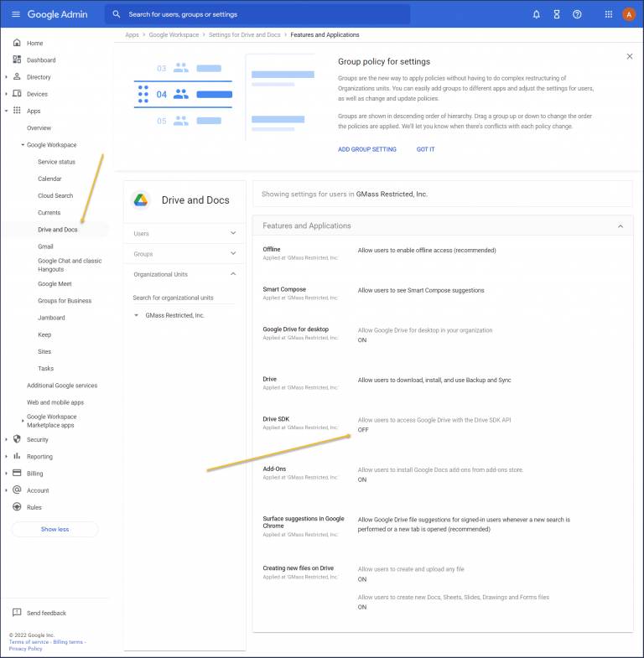644x658 pixels.
Task: Open the Terms of service link
Action: click(x=29, y=641)
